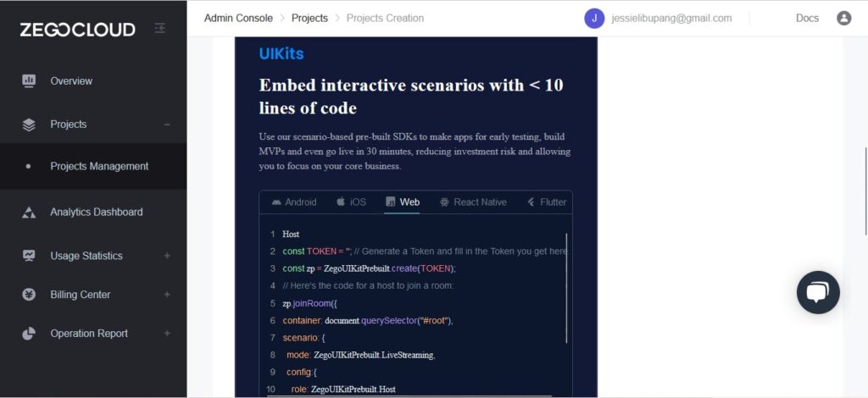Screen dimensions: 868x398
Task: Collapse the Projects menu section
Action: (167, 125)
